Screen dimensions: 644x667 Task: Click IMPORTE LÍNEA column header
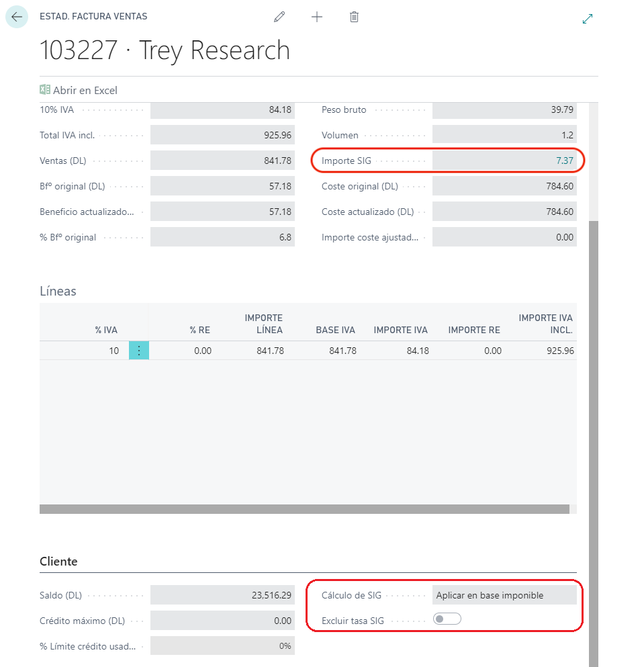point(264,324)
